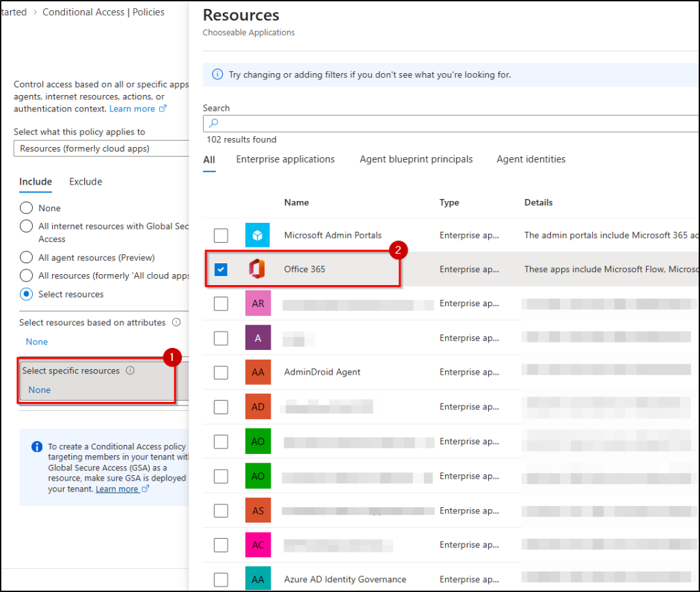Click the Type column header
The width and height of the screenshot is (700, 592).
coord(449,203)
